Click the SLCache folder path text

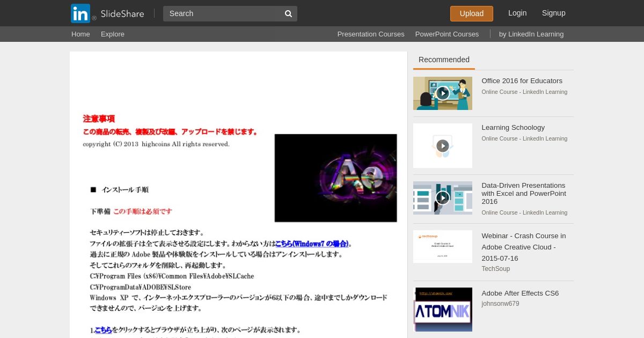(x=172, y=276)
